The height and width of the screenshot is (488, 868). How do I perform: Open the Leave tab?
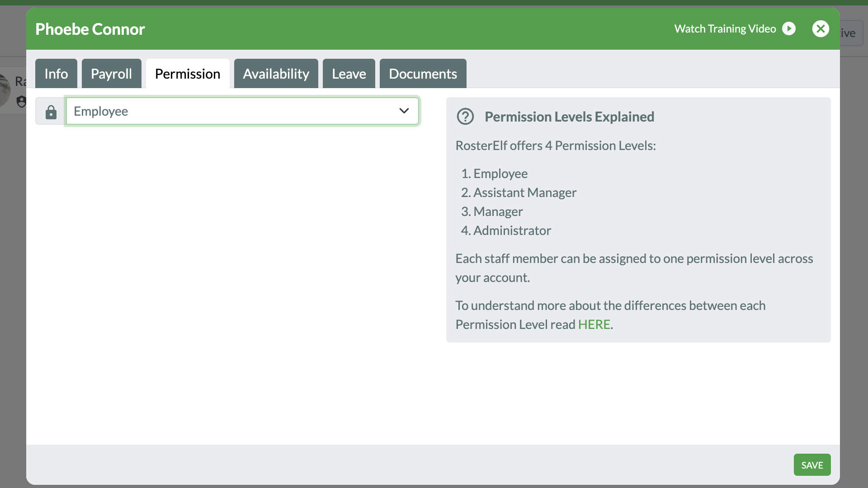tap(349, 74)
